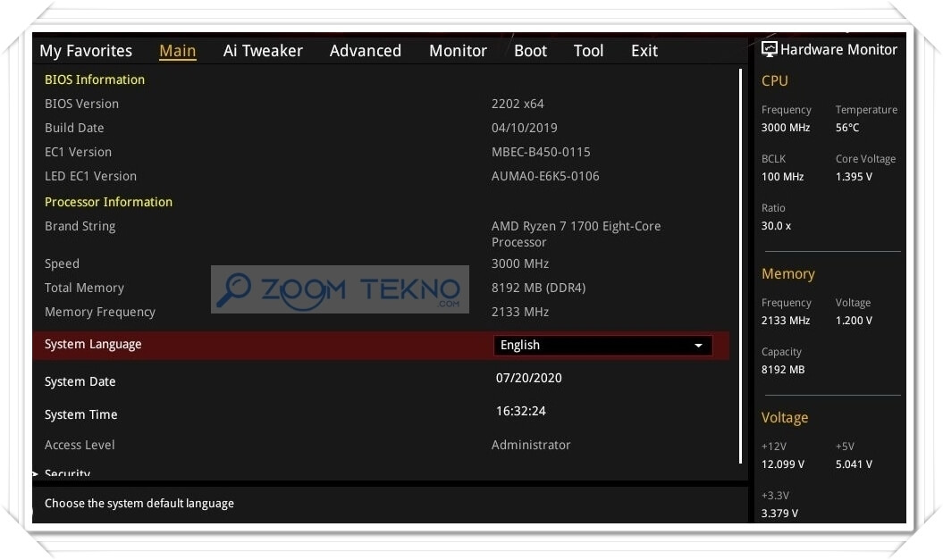Open the Boot tab

[530, 51]
